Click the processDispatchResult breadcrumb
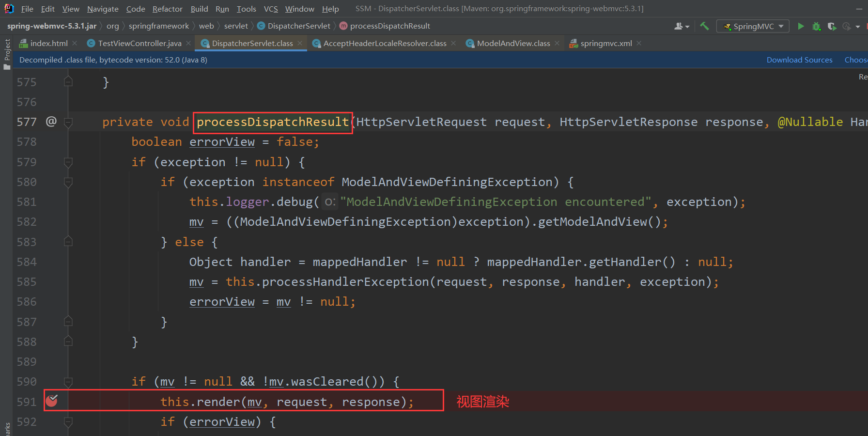 (x=385, y=26)
